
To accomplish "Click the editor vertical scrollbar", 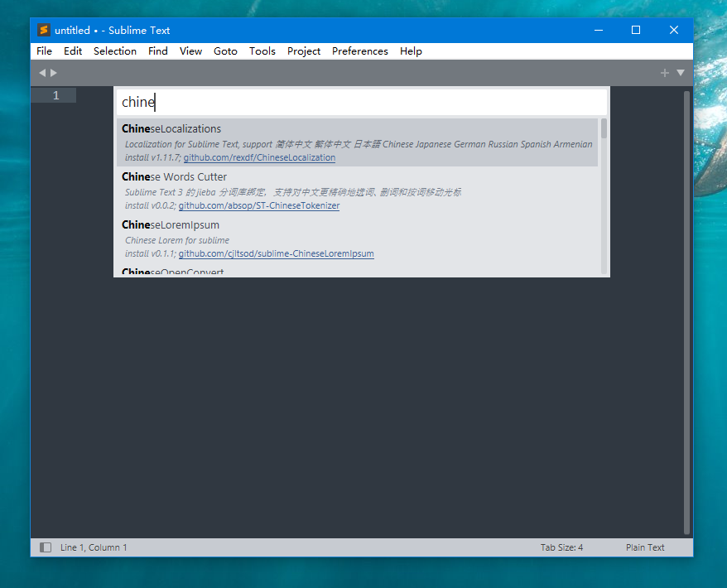I will (x=686, y=312).
